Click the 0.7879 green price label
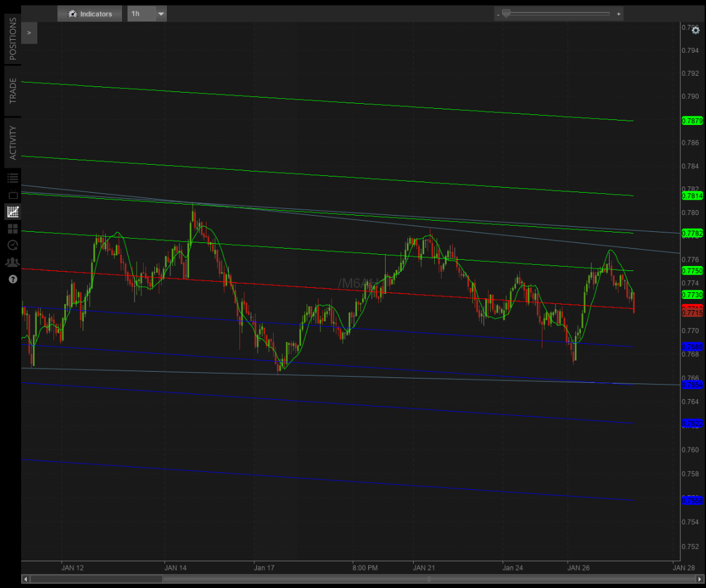The width and height of the screenshot is (706, 588). (692, 121)
